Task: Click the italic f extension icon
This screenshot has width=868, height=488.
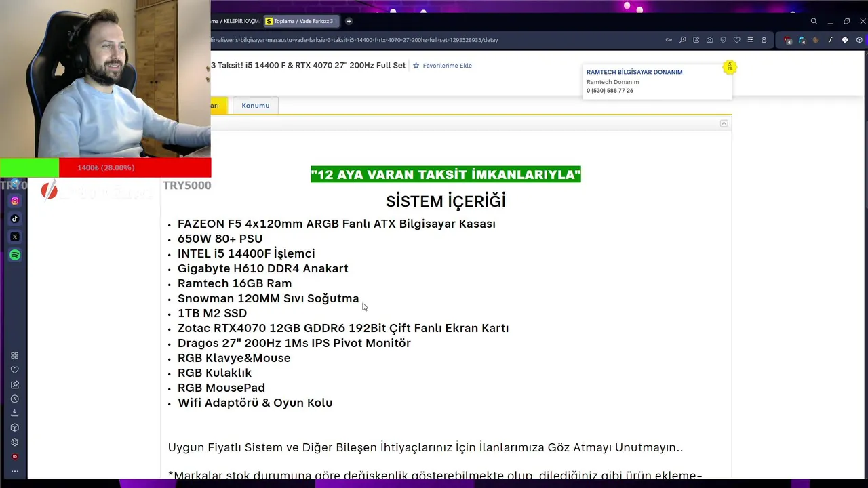Action: tap(830, 40)
